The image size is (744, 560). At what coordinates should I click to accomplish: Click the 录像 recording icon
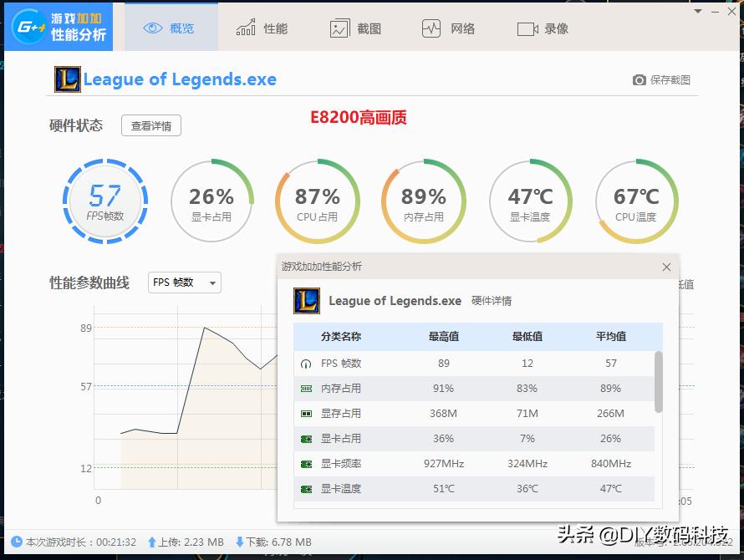[526, 28]
